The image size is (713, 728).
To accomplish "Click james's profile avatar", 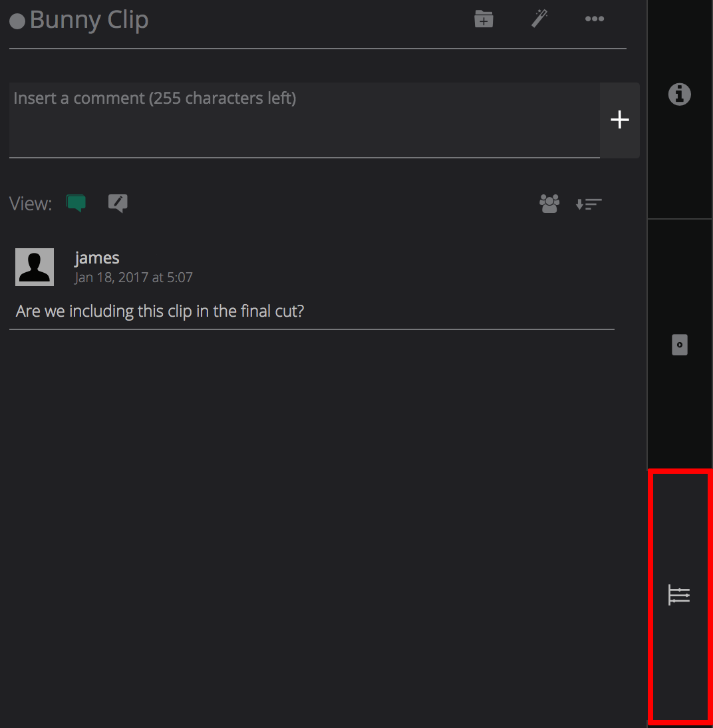I will pos(35,268).
